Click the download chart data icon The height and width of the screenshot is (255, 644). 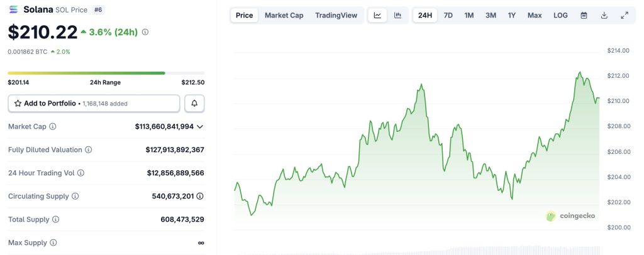[604, 15]
